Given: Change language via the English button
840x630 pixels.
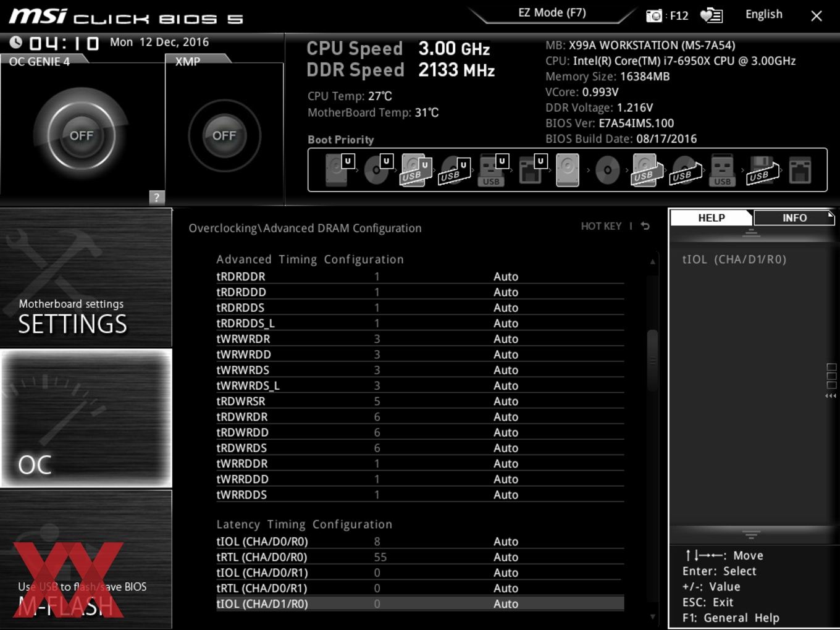Looking at the screenshot, I should tap(763, 14).
